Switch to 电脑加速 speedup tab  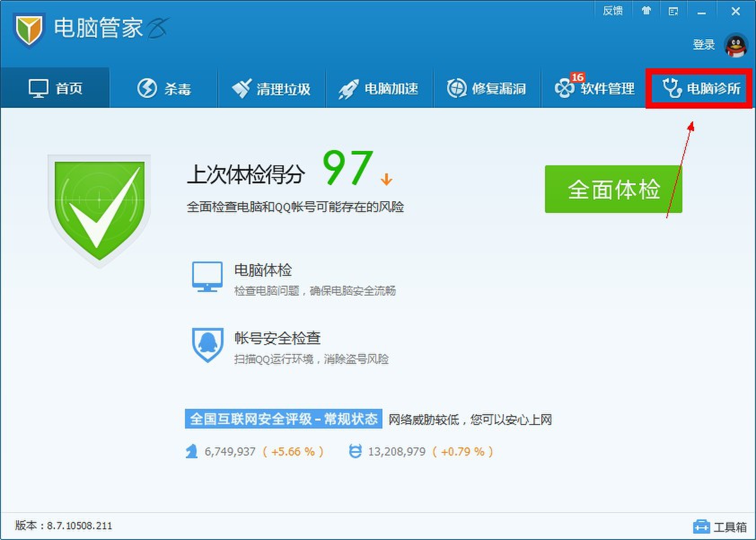pyautogui.click(x=379, y=88)
